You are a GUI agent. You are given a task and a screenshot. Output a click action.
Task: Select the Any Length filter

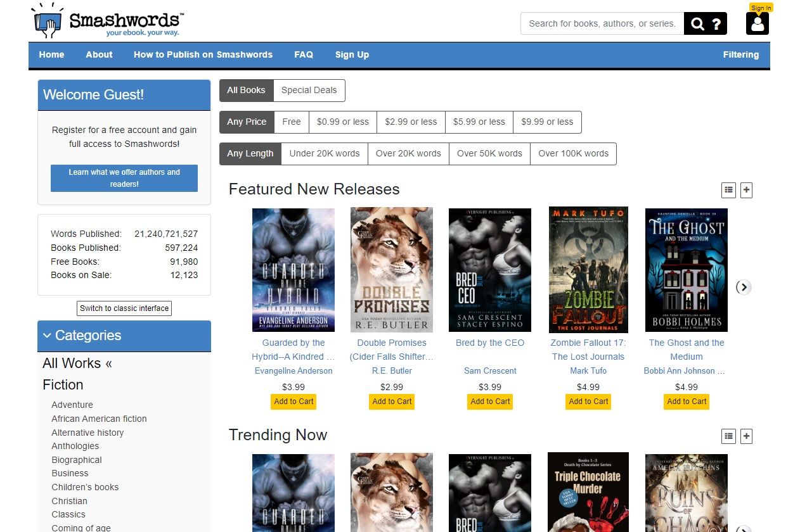coord(250,153)
